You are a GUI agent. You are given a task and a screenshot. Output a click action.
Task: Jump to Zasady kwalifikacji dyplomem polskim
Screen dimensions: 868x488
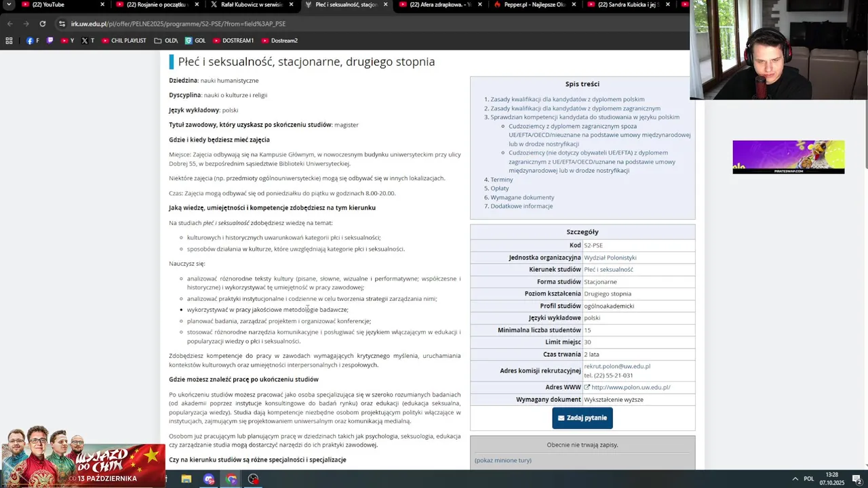(568, 99)
